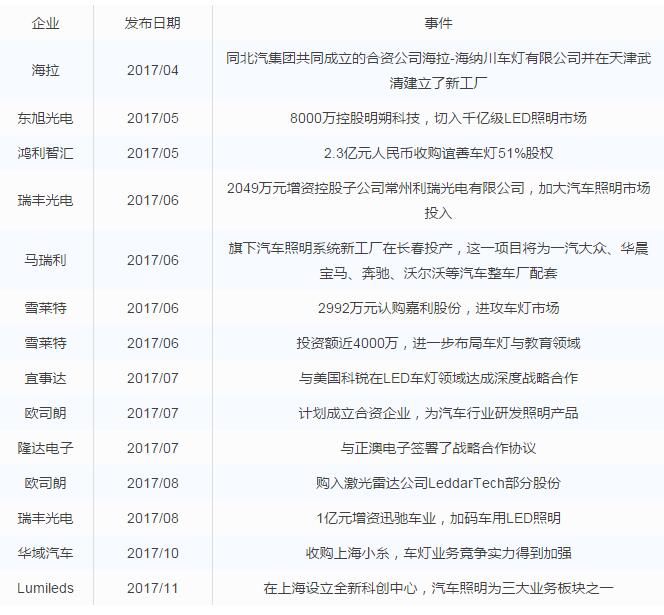The width and height of the screenshot is (664, 615).
Task: Select 瑞丰光电 in the 2017/06 row
Action: click(45, 200)
